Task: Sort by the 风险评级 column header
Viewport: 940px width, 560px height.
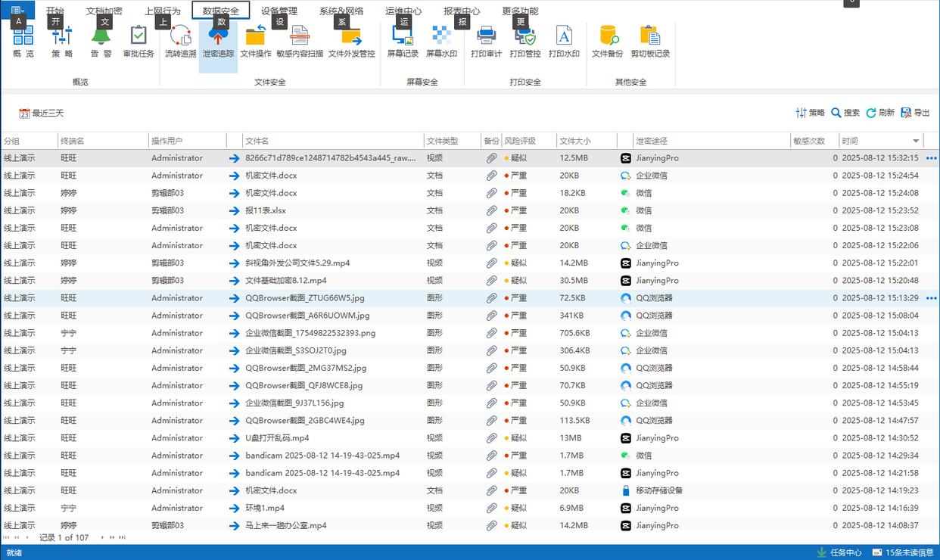Action: (528, 141)
